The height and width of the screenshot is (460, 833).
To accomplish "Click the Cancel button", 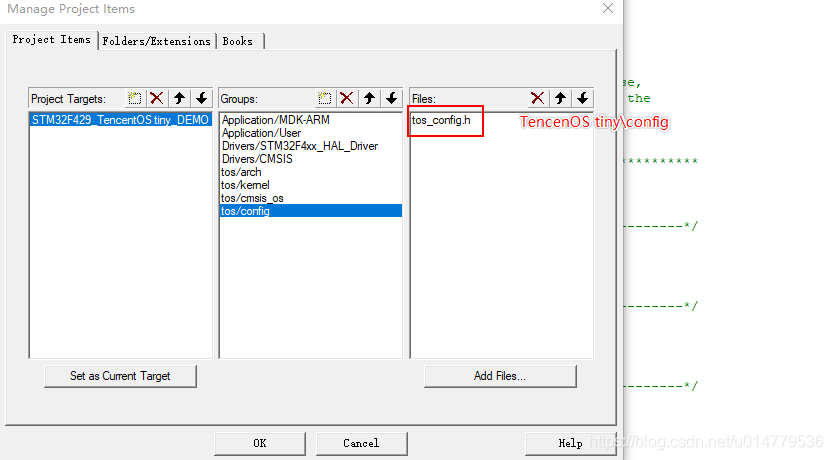I will click(x=361, y=444).
